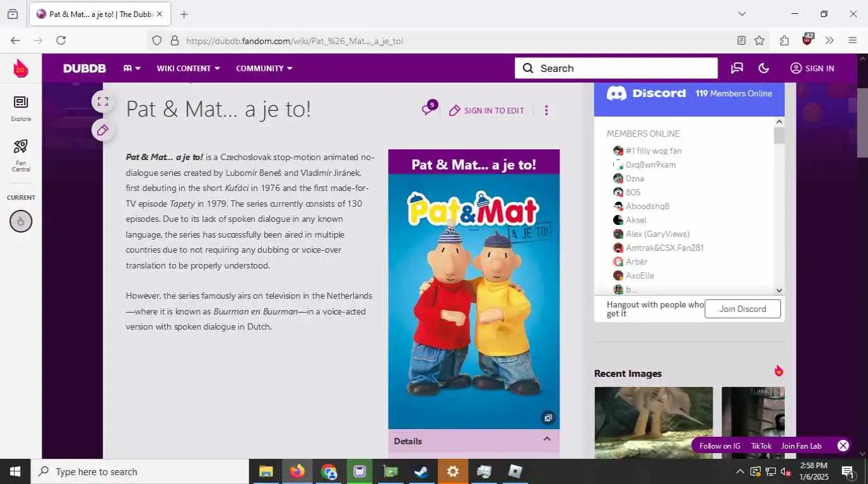Click the taskbar search box
868x484 pixels.
click(x=139, y=471)
